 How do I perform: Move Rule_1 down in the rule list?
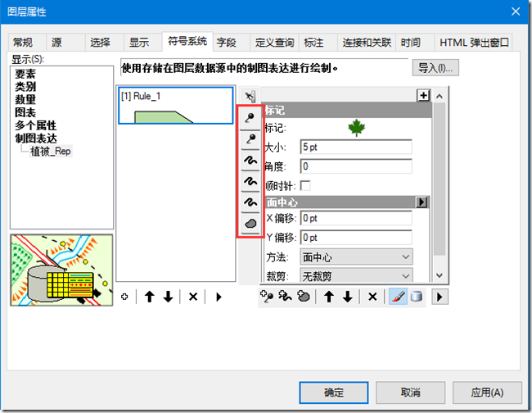[x=168, y=297]
